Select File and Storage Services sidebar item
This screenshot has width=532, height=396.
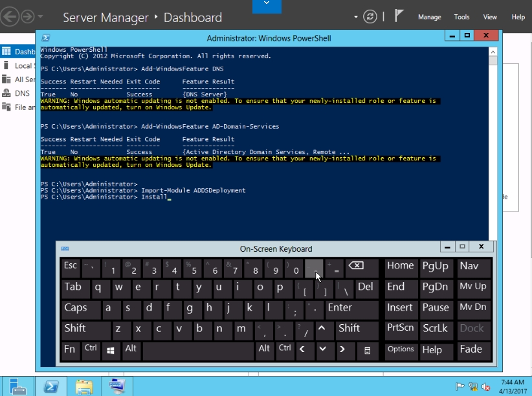coord(18,107)
